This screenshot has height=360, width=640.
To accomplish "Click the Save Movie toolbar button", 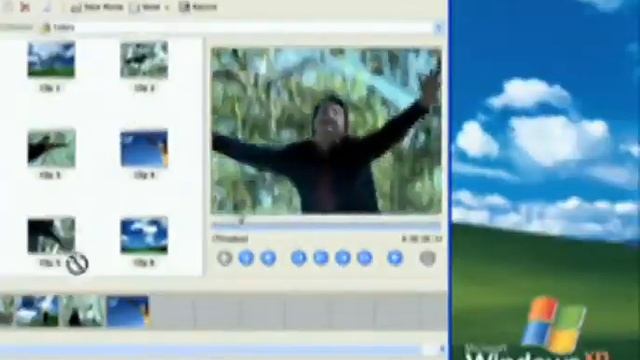I will click(x=97, y=7).
